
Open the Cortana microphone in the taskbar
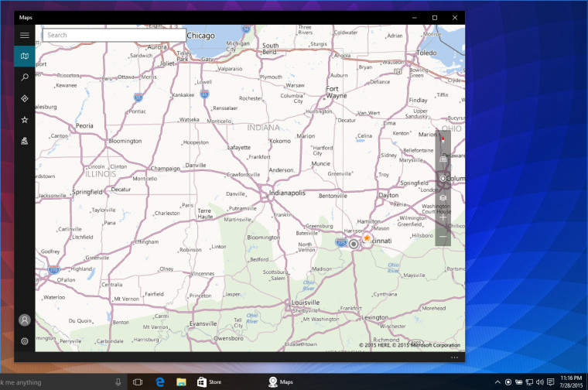pyautogui.click(x=118, y=382)
